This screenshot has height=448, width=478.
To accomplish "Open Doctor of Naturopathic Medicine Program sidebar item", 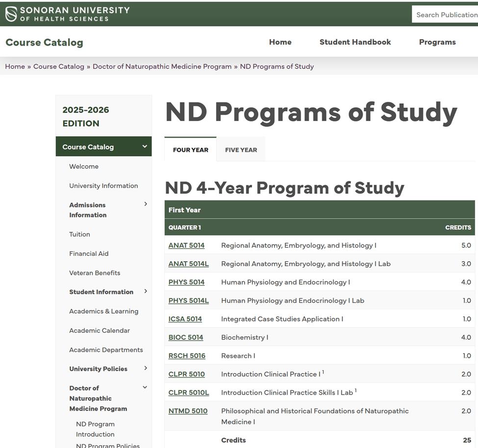I will [x=98, y=398].
